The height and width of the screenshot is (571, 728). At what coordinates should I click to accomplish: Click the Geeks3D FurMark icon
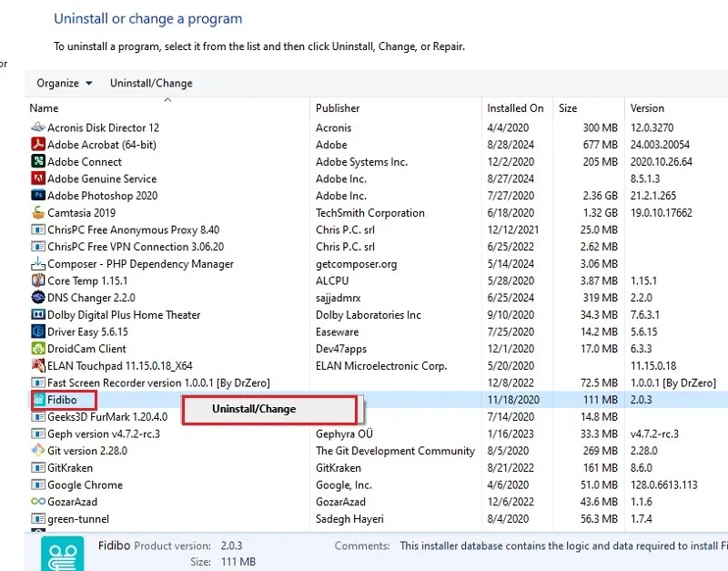point(38,417)
